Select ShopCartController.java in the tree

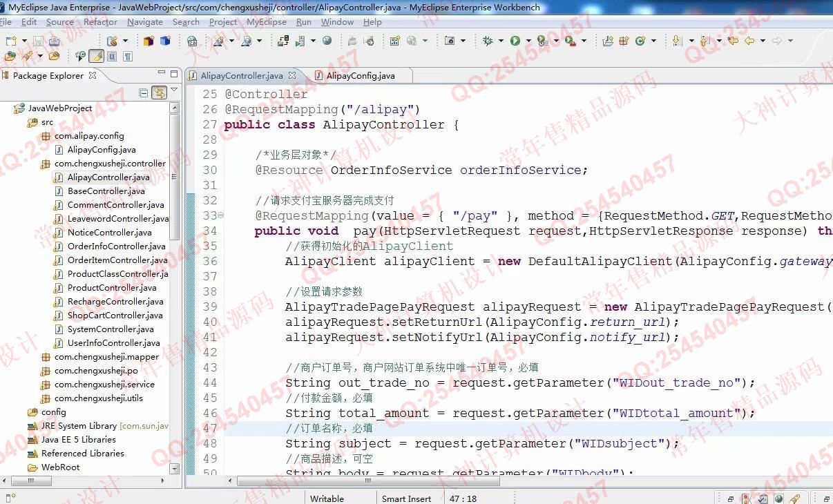tap(115, 316)
